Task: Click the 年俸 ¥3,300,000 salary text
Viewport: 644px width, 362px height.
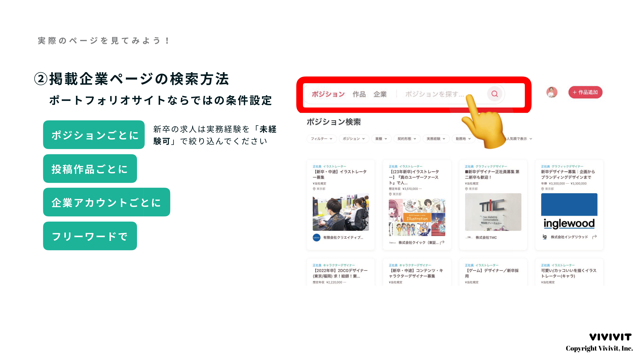Action: pyautogui.click(x=564, y=183)
